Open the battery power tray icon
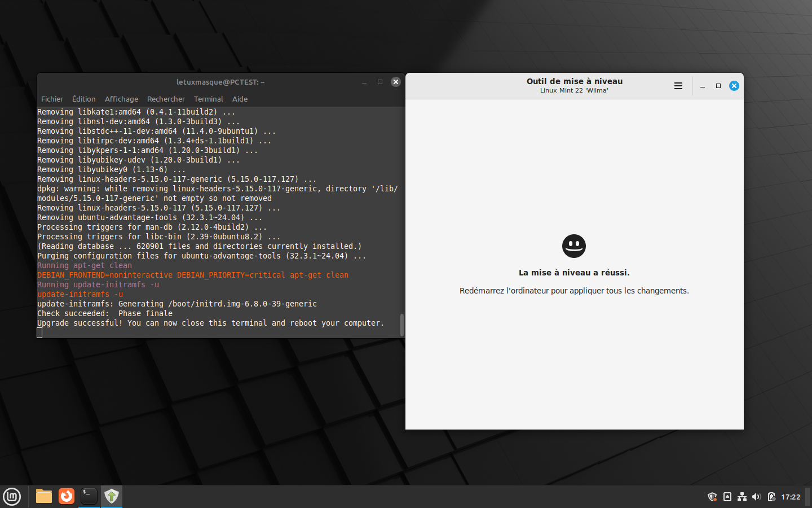812x508 pixels. click(x=771, y=497)
